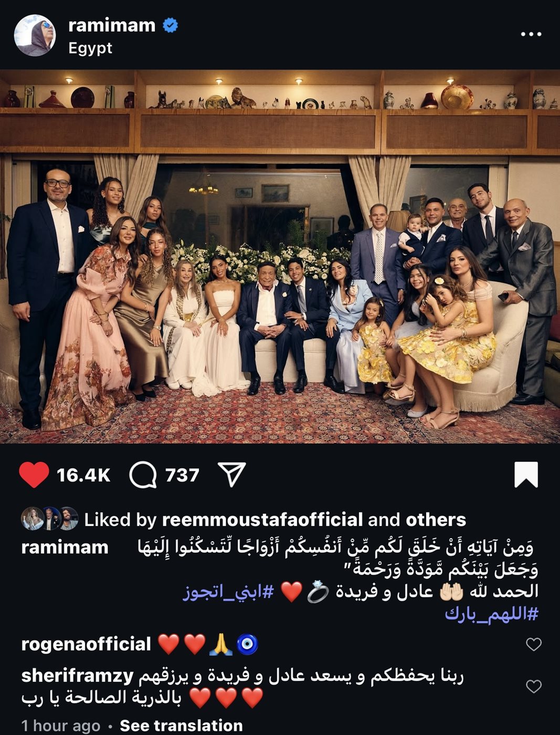Click See translation link
The height and width of the screenshot is (735, 560).
point(181,726)
